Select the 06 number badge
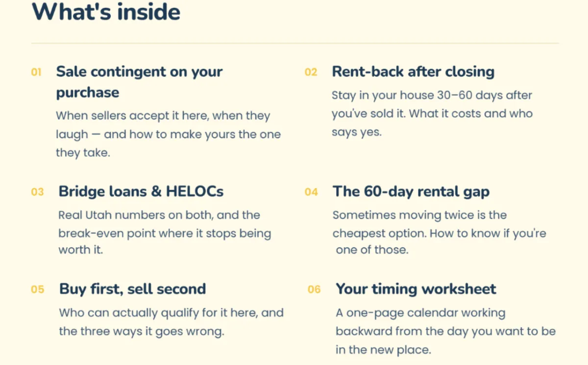 click(x=314, y=290)
